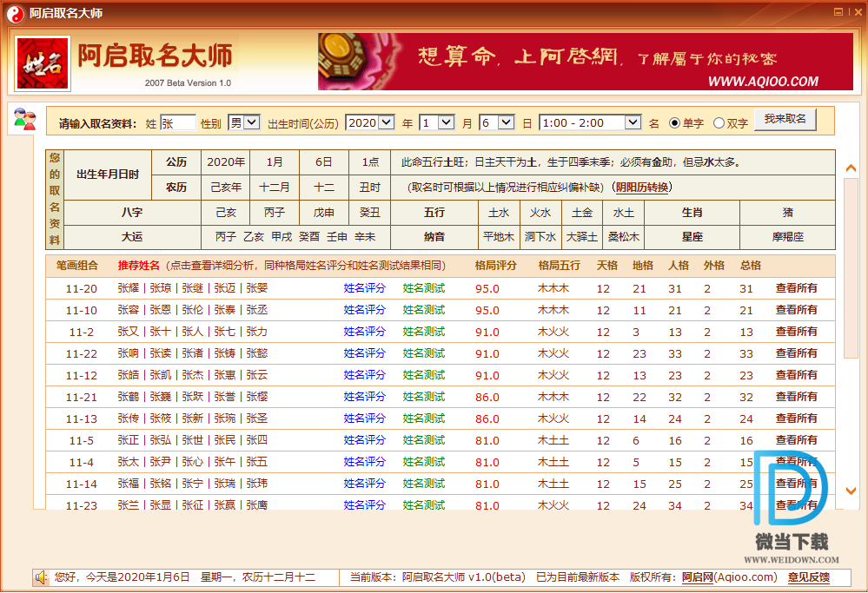
Task: Click the 我来取名 button
Action: pos(785,119)
